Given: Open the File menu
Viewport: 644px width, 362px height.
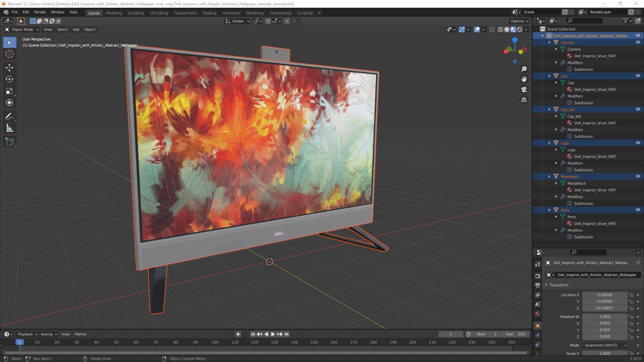Looking at the screenshot, I should (15, 12).
